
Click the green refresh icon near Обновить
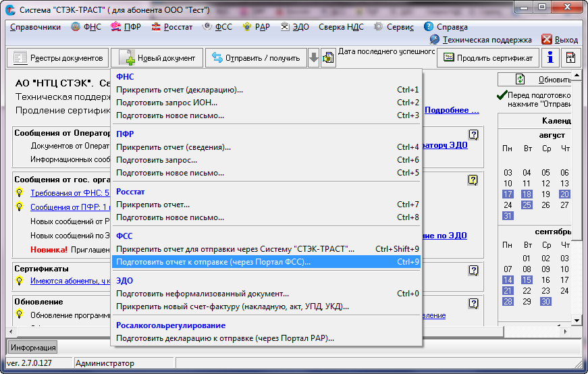click(x=520, y=79)
